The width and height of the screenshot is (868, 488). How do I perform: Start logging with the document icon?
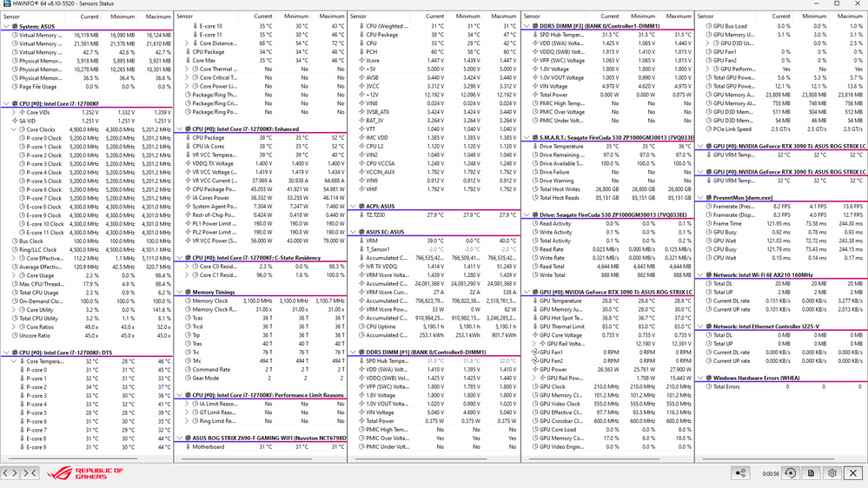pos(811,473)
